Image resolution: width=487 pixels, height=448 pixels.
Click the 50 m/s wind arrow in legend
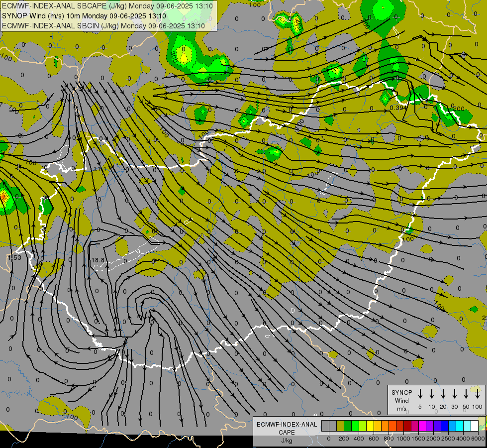466,393
